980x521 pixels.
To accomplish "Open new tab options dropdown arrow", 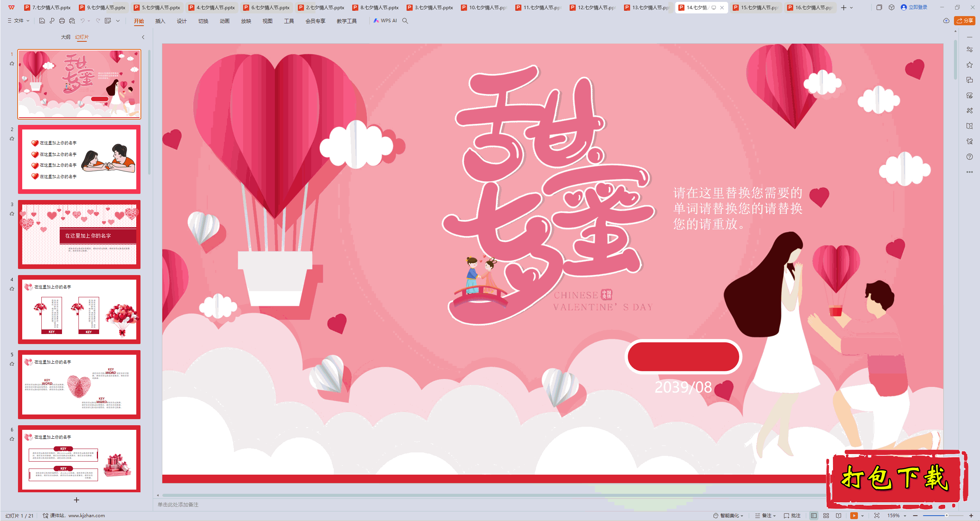I will pyautogui.click(x=851, y=7).
